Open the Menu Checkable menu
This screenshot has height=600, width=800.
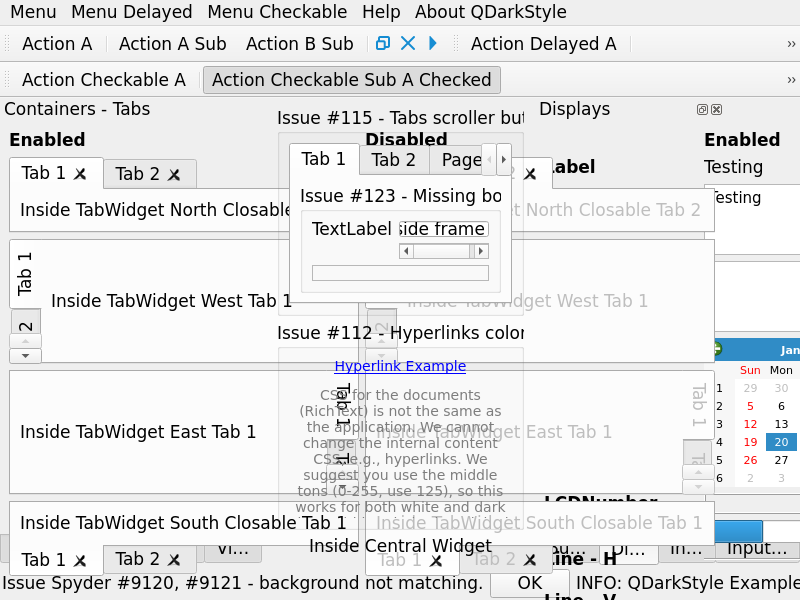pyautogui.click(x=277, y=12)
